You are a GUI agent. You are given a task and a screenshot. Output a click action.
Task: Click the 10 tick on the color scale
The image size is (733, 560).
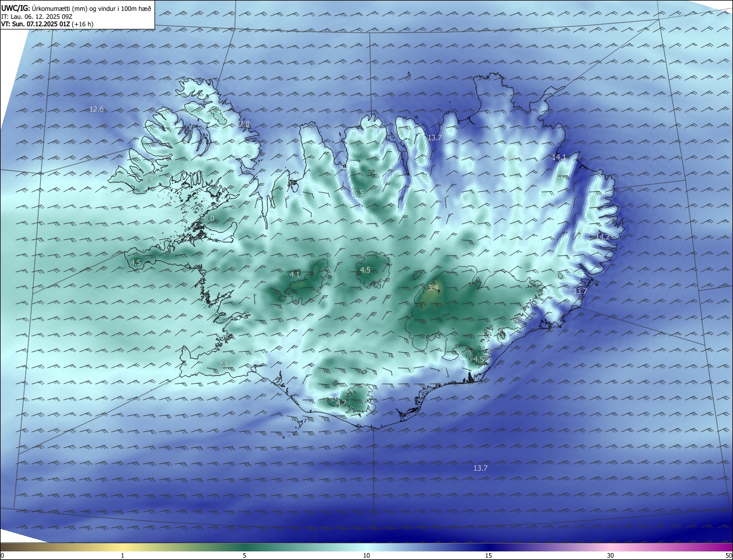(x=366, y=555)
